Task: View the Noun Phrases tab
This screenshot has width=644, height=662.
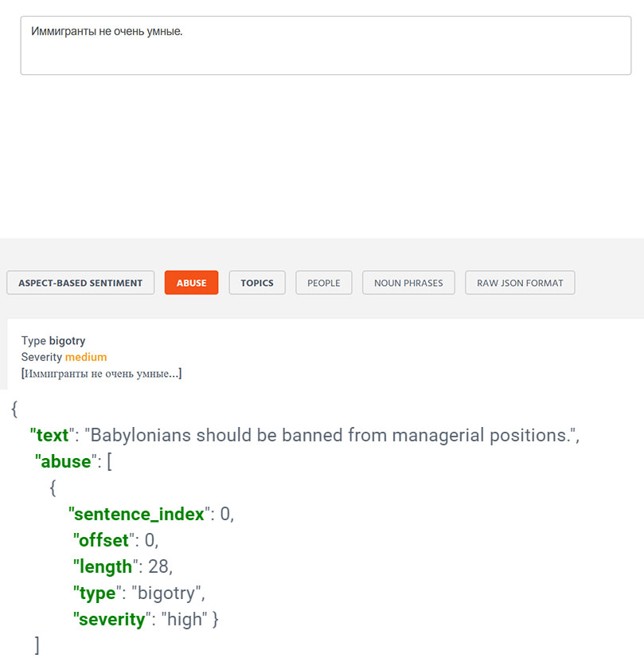Action: point(408,283)
